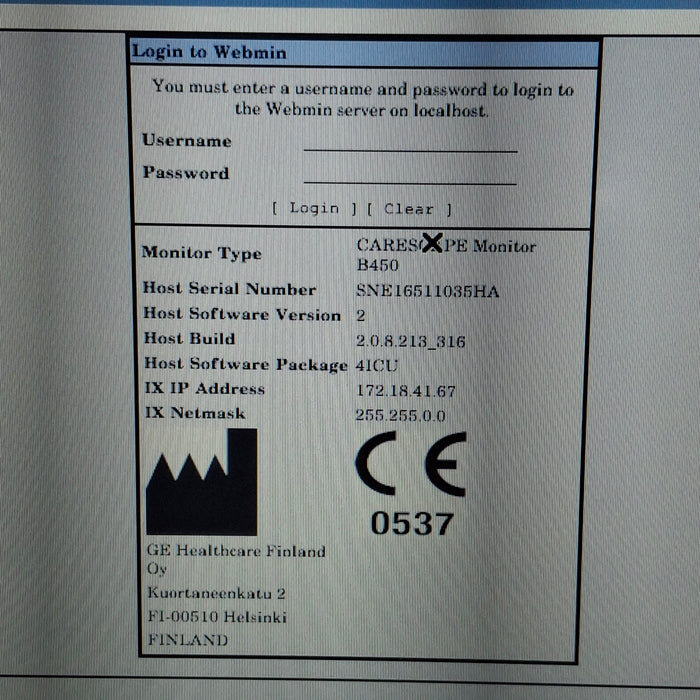Click the [ Login ] button
This screenshot has height=700, width=700.
[314, 208]
